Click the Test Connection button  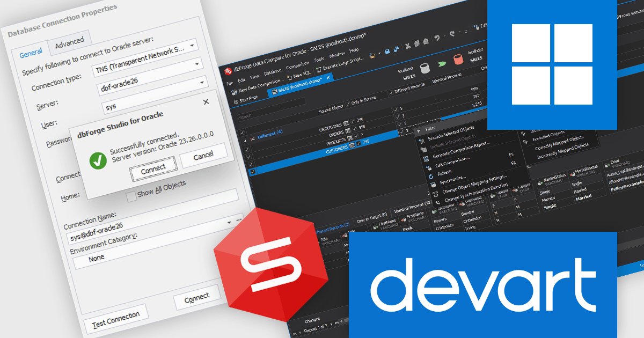point(116,319)
